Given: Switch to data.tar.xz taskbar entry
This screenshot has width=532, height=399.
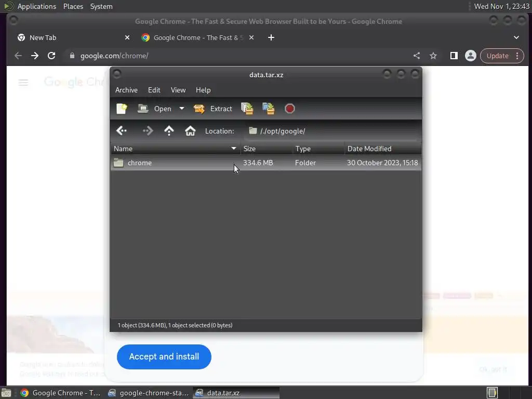Looking at the screenshot, I should [236, 393].
